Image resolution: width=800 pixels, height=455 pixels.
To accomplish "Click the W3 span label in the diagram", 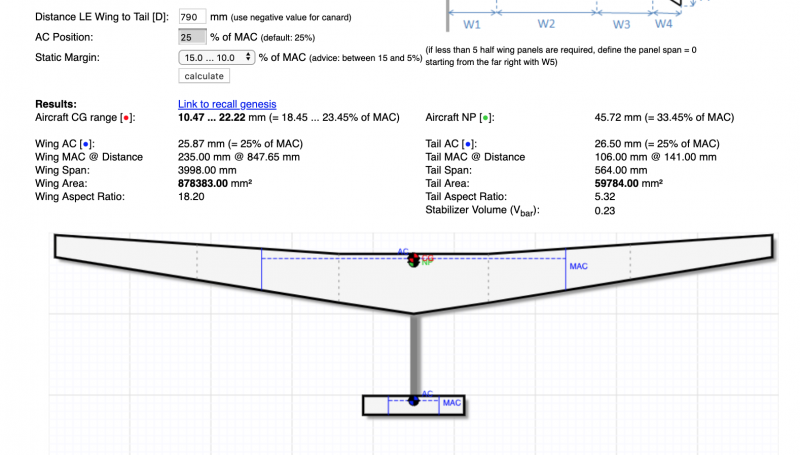I will pyautogui.click(x=621, y=23).
